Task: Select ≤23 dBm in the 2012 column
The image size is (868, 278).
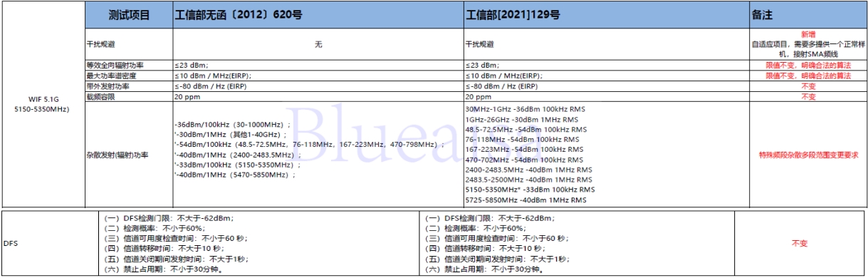Action: point(318,66)
